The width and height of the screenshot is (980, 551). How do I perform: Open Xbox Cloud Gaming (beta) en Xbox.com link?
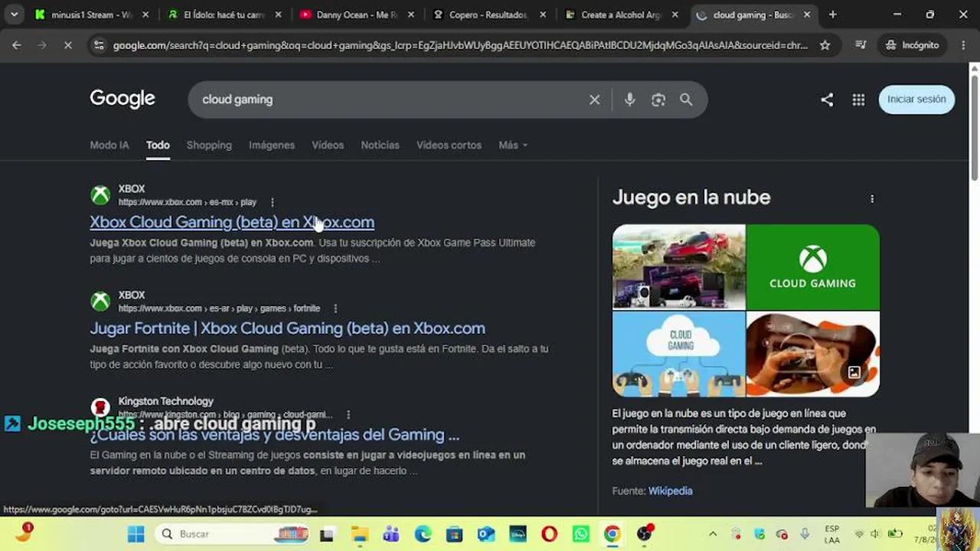tap(232, 222)
